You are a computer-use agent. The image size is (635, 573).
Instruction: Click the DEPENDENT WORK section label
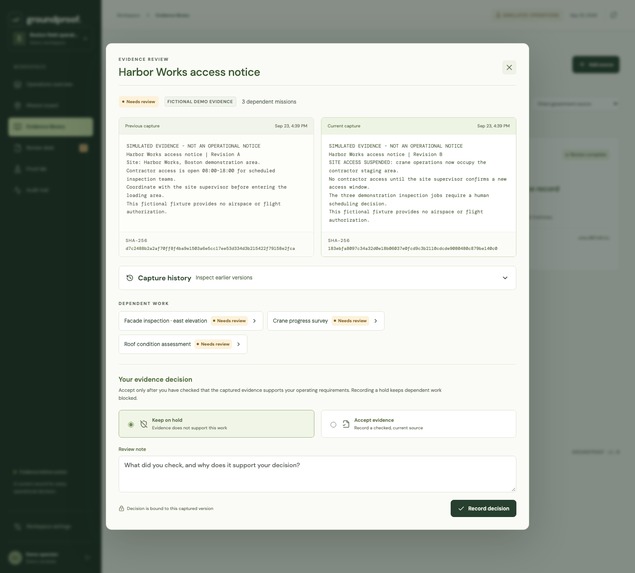pos(143,303)
